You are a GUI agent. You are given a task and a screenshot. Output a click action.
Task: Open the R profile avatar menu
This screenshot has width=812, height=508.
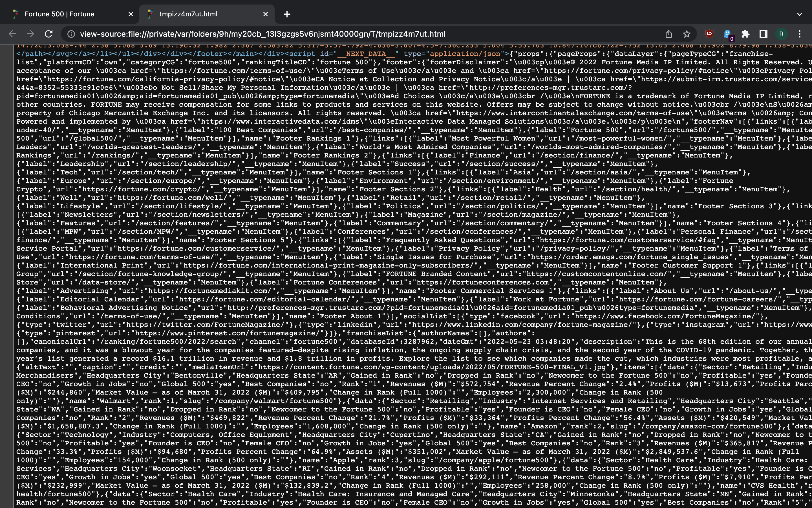[782, 34]
